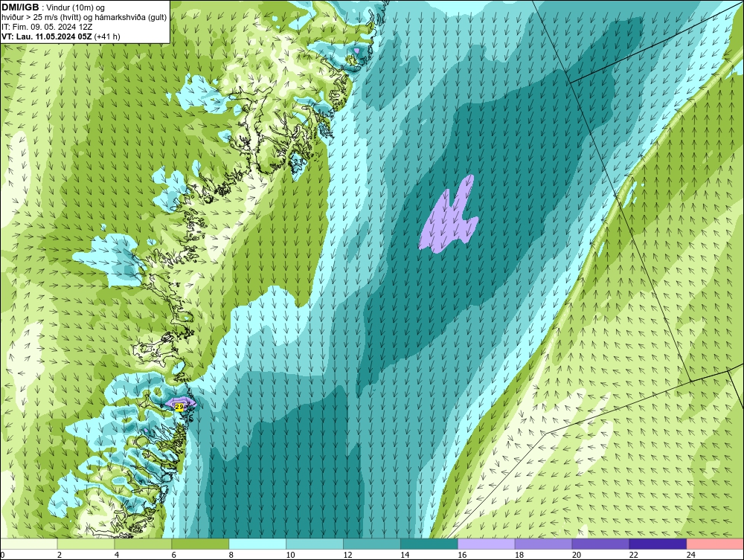
Task: Click the legend tick label 16
Action: click(x=462, y=555)
